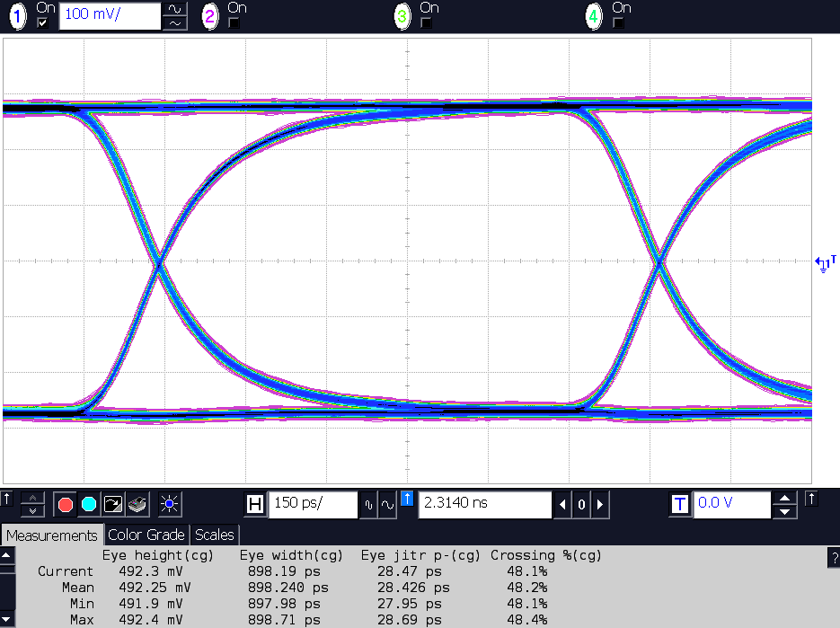This screenshot has width=840, height=628.
Task: Clear the display using the clear icon
Action: (x=111, y=505)
